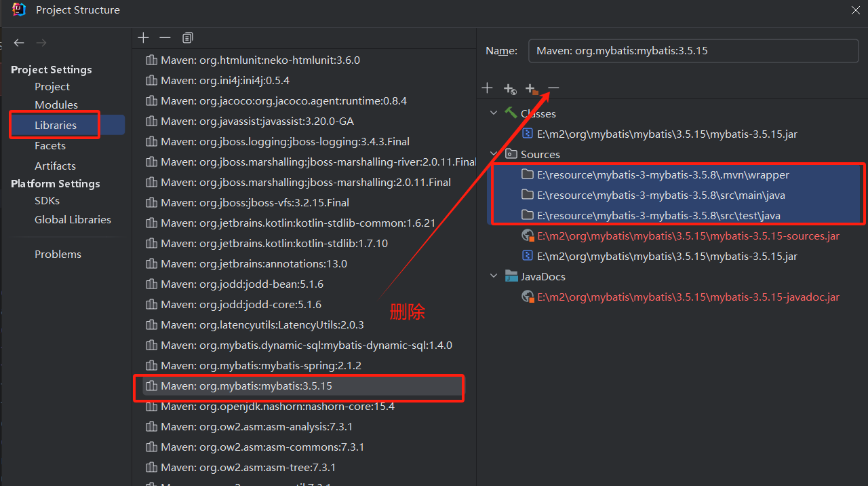Open Modules settings page
Image resolution: width=868 pixels, height=486 pixels.
[56, 105]
